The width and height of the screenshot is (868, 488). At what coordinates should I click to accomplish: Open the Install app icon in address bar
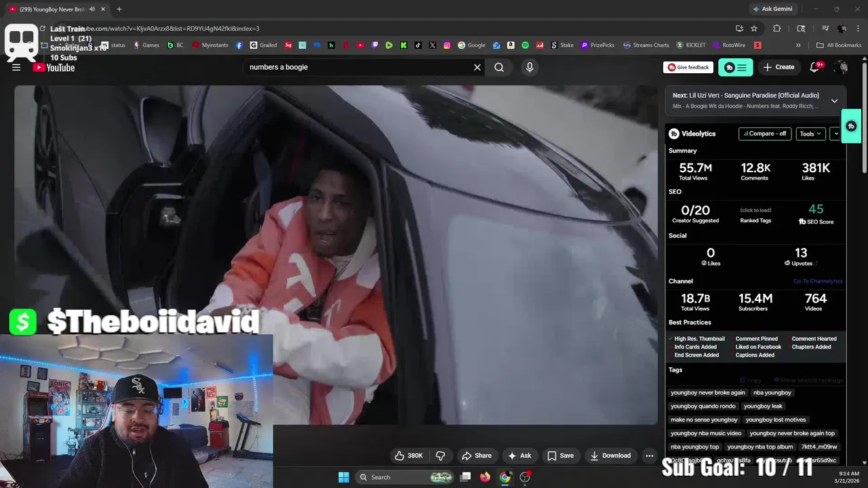click(x=739, y=28)
